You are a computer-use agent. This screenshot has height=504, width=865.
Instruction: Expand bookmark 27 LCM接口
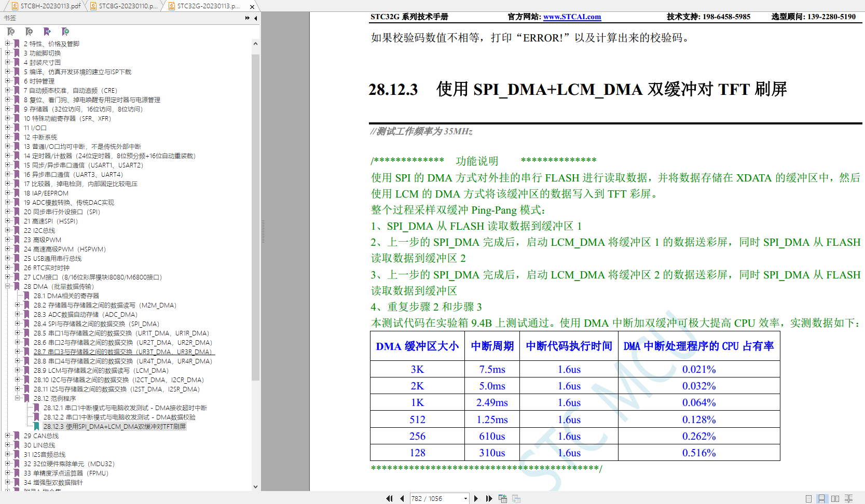pyautogui.click(x=8, y=277)
